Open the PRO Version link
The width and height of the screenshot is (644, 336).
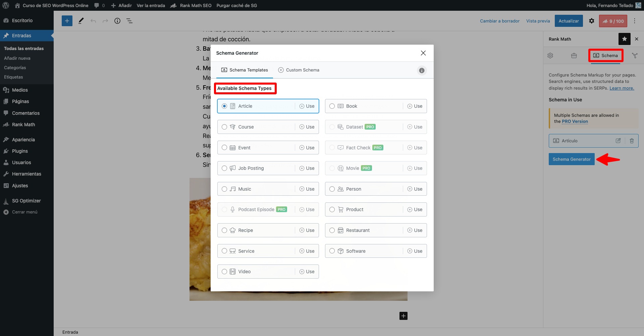pos(575,122)
